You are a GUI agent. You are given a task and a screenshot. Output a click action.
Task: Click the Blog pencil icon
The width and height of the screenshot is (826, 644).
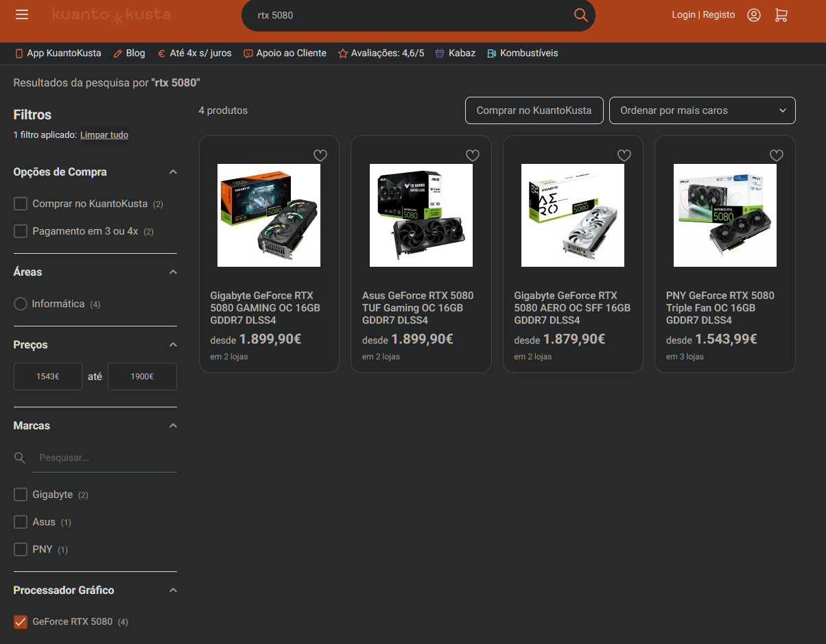(x=117, y=53)
